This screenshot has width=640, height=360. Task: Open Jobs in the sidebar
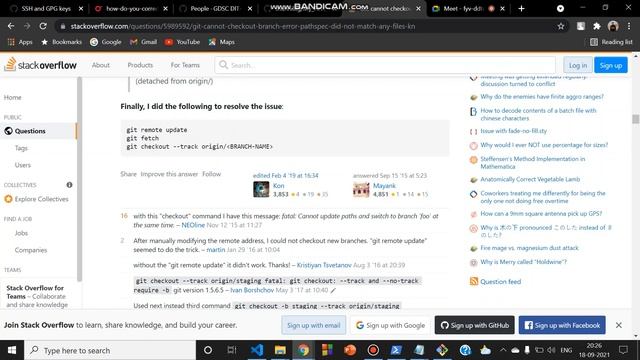[x=21, y=233]
